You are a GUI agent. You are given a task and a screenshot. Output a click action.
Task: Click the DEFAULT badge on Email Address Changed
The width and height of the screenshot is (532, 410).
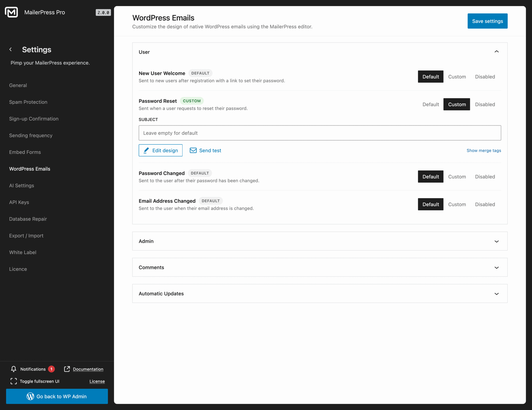211,201
